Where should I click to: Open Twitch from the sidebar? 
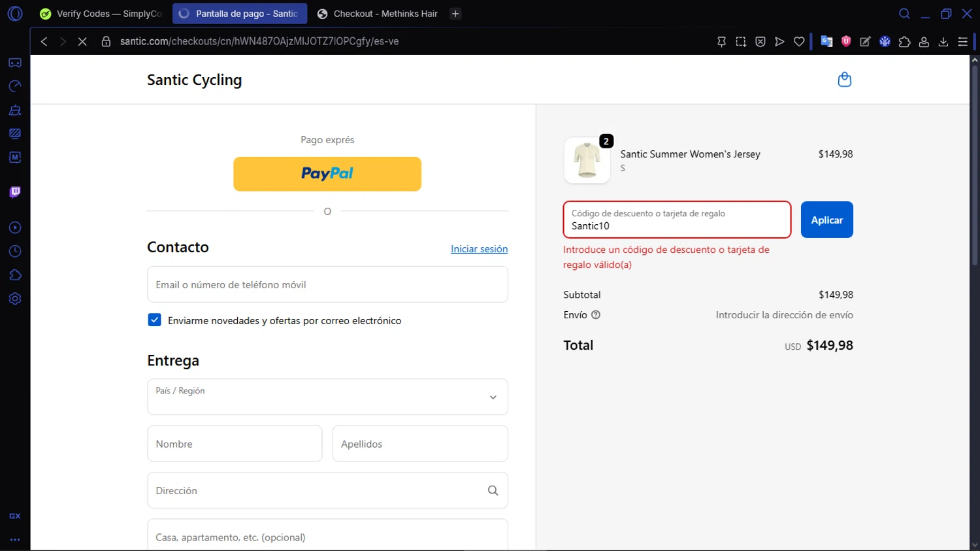point(15,192)
